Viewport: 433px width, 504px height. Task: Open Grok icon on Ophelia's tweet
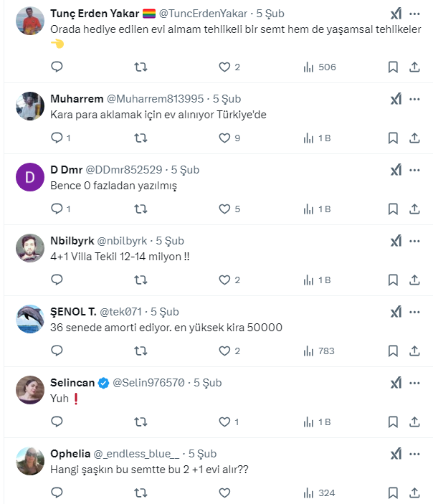[x=395, y=454]
